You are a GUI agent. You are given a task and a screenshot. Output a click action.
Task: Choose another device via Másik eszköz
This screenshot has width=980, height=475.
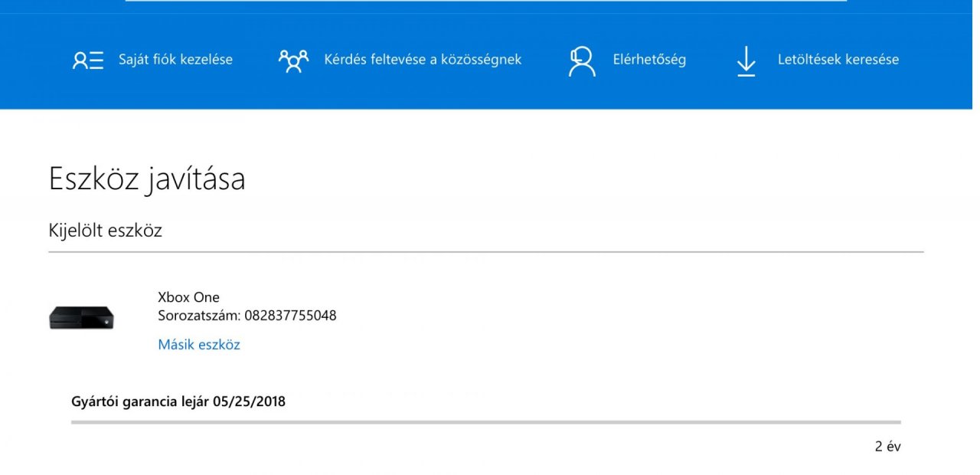pos(199,345)
